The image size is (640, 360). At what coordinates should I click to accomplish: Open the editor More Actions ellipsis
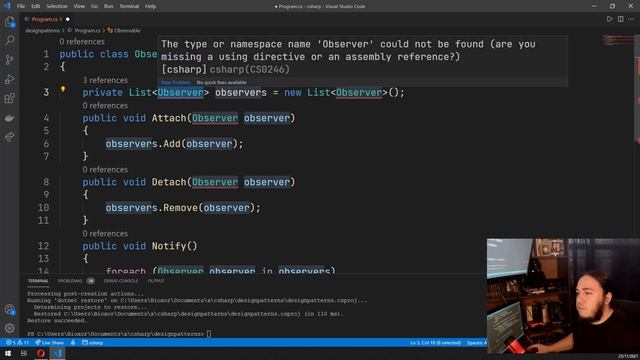pyautogui.click(x=631, y=19)
